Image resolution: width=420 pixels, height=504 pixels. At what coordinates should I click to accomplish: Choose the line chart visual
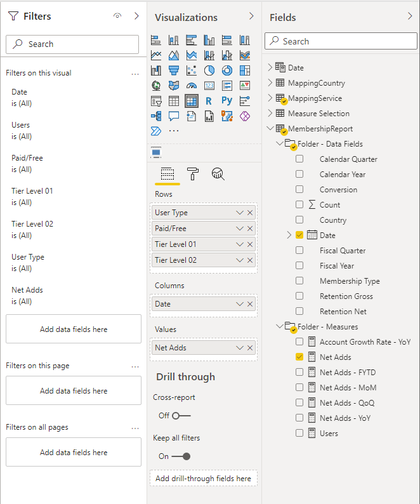point(156,55)
